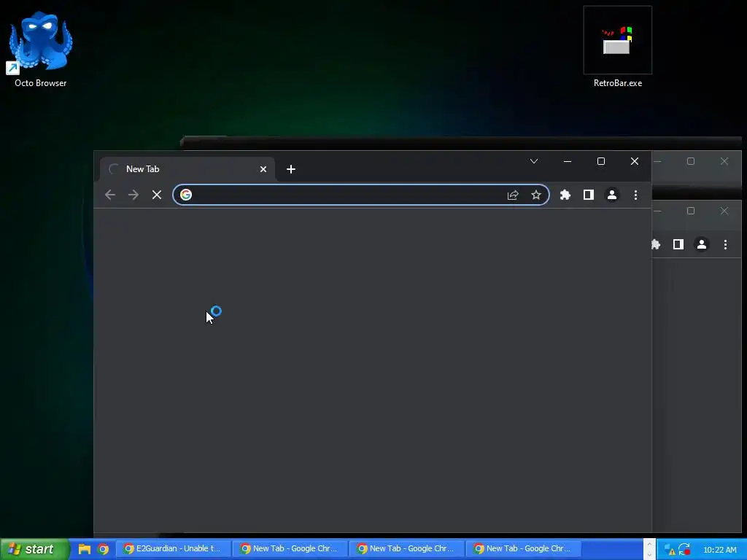Click the 10:22 AM clock
This screenshot has width=747, height=560.
[x=720, y=550]
